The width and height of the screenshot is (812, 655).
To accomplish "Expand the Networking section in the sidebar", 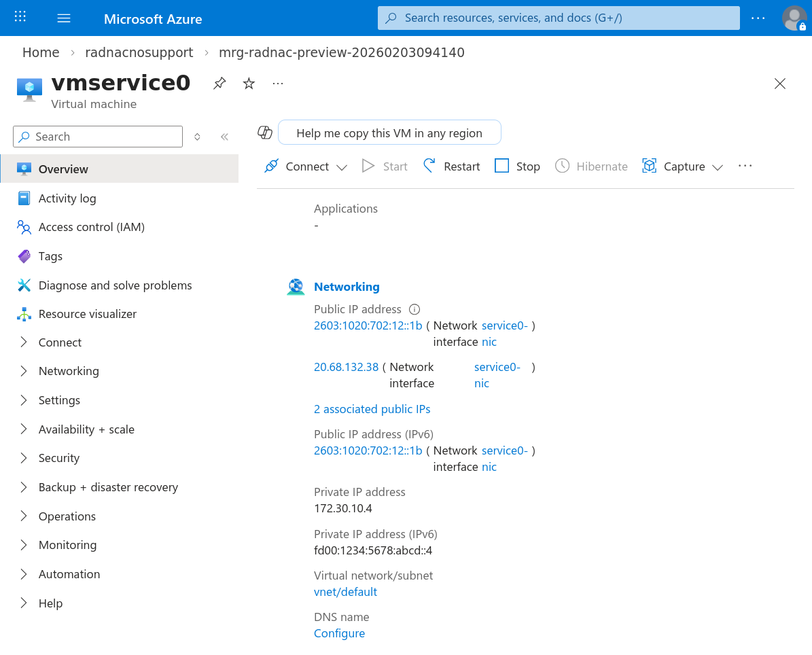I will (x=68, y=371).
